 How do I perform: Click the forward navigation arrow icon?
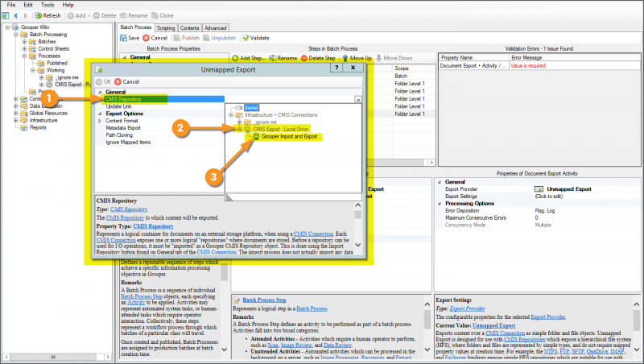pyautogui.click(x=26, y=15)
